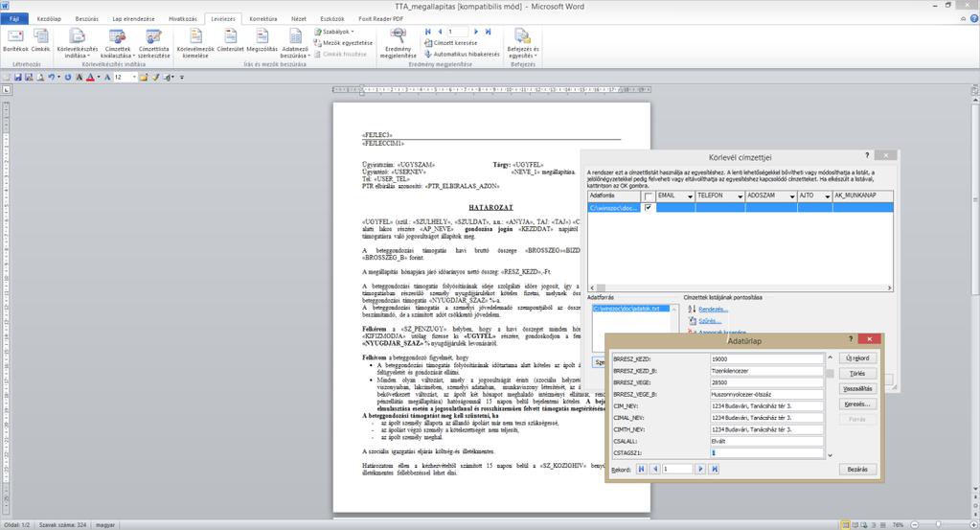Open the Borítékok (envelopes) tool
This screenshot has height=530, width=980.
15,40
